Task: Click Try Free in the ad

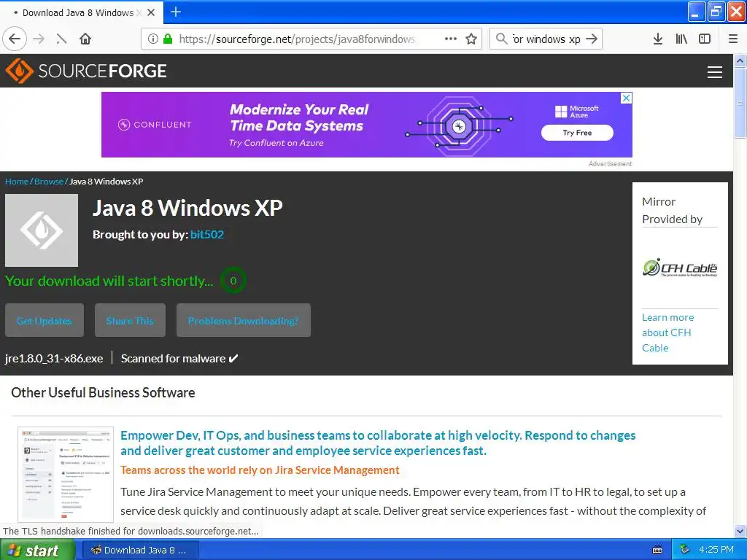Action: [x=577, y=133]
